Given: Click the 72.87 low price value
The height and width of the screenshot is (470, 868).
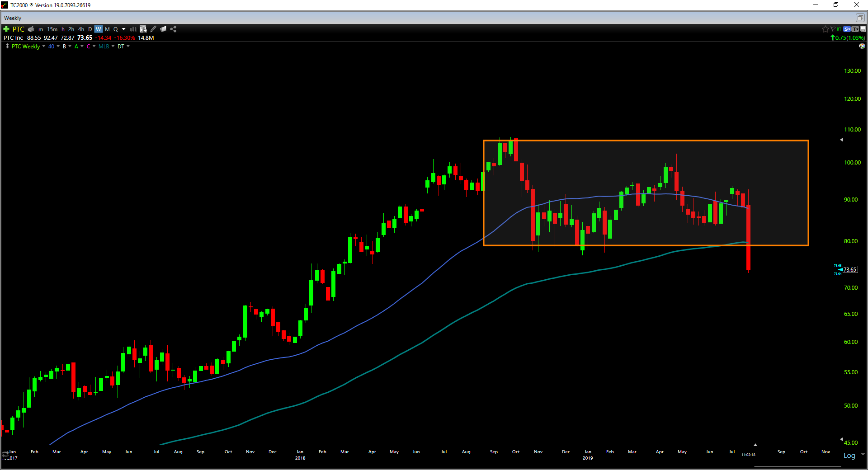Looking at the screenshot, I should (x=67, y=38).
